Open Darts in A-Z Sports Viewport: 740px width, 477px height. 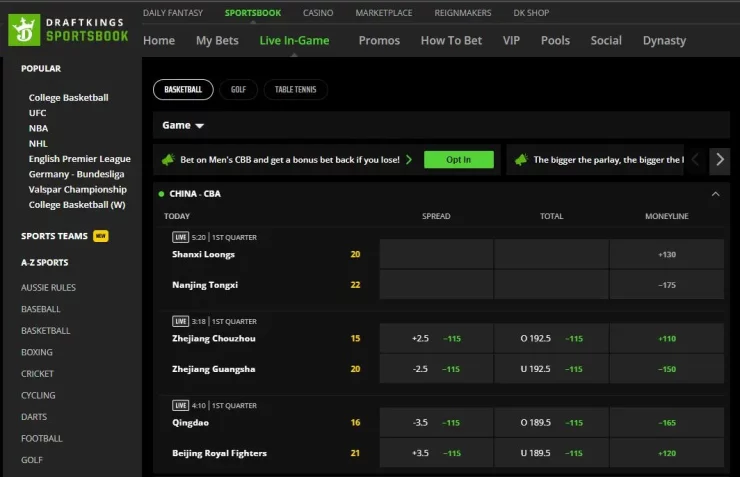34,417
